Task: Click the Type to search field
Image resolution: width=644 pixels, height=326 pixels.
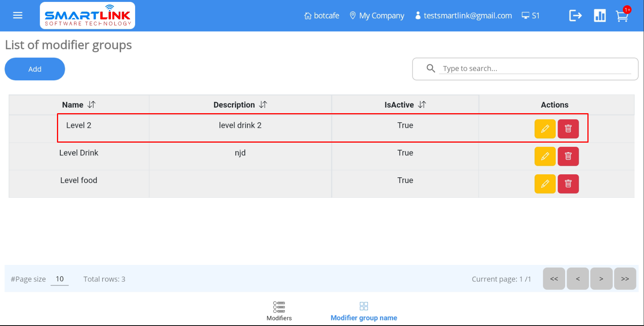Action: pos(535,69)
